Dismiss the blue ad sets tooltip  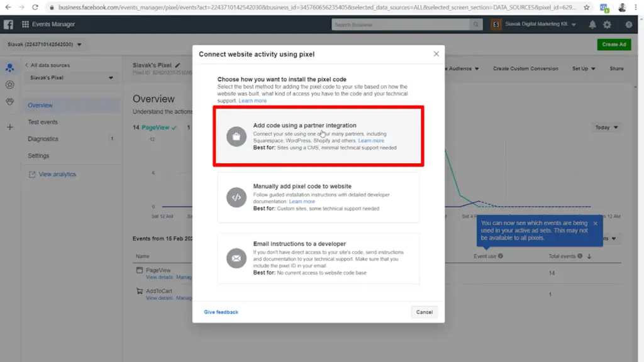click(x=596, y=223)
